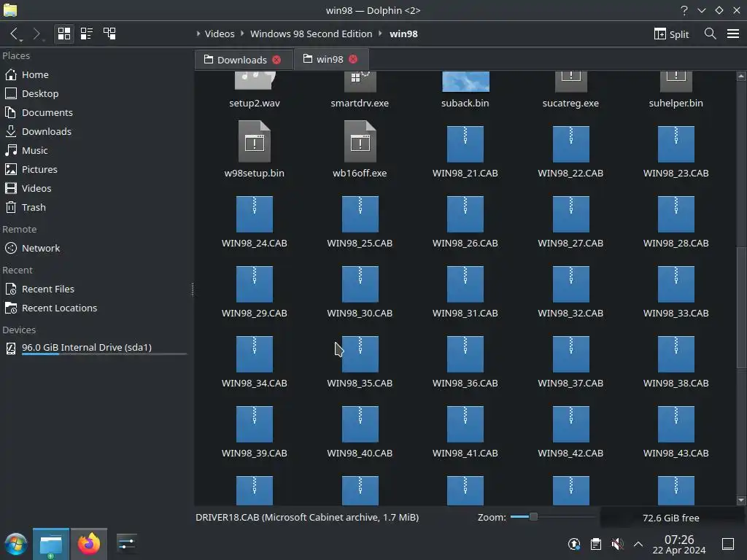Screen dimensions: 747x560
Task: Click the 72.6 GiB free space indicator
Action: (671, 518)
